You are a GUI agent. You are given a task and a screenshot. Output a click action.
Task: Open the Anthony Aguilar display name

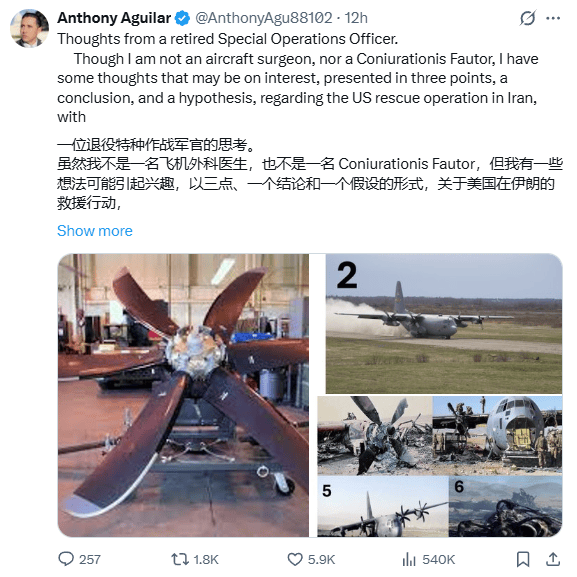114,18
